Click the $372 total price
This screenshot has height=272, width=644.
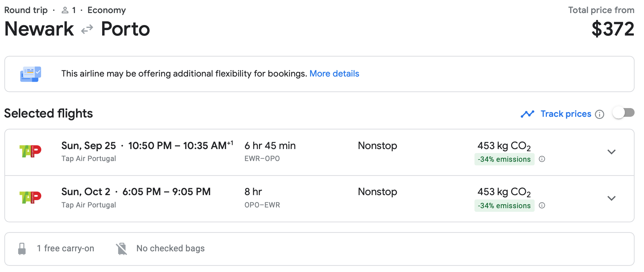point(613,29)
